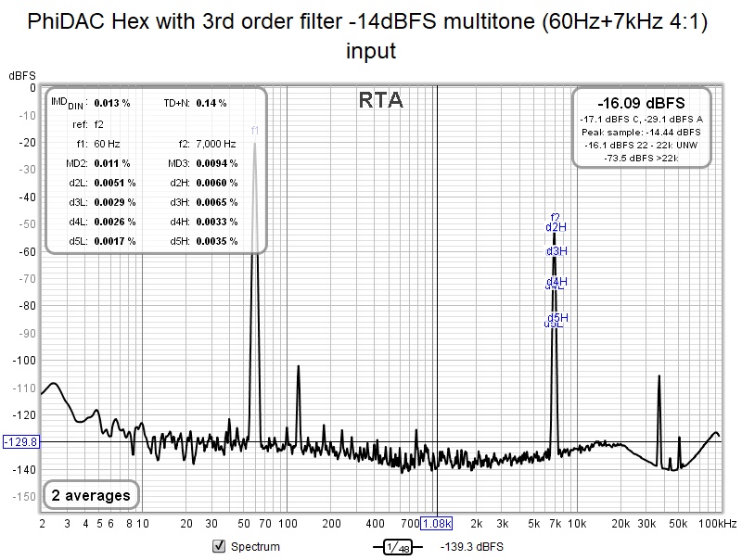Click the 100kHz frequency axis label
Screen dimensions: 742x560
tap(717, 524)
